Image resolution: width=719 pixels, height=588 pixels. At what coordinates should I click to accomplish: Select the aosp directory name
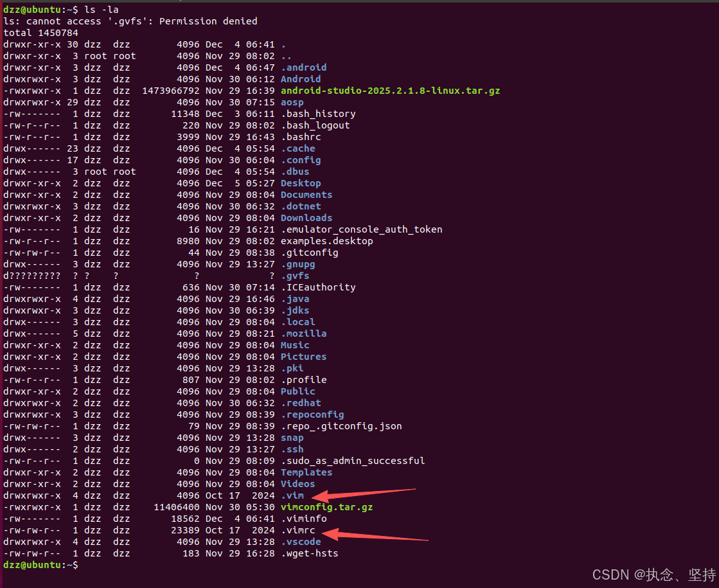pyautogui.click(x=292, y=102)
